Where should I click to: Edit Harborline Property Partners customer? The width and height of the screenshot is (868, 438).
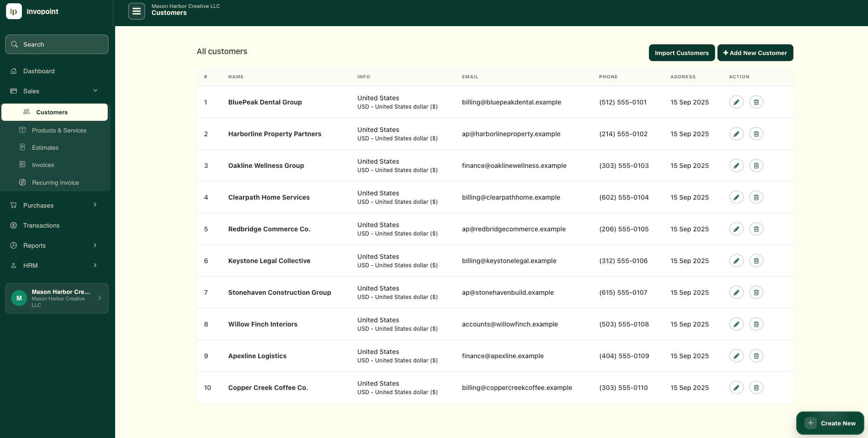pos(736,134)
